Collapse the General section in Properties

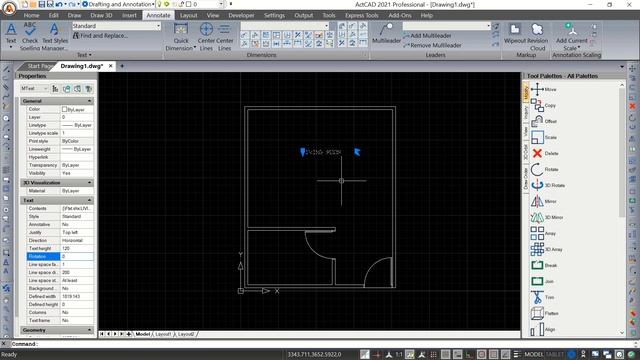point(89,101)
